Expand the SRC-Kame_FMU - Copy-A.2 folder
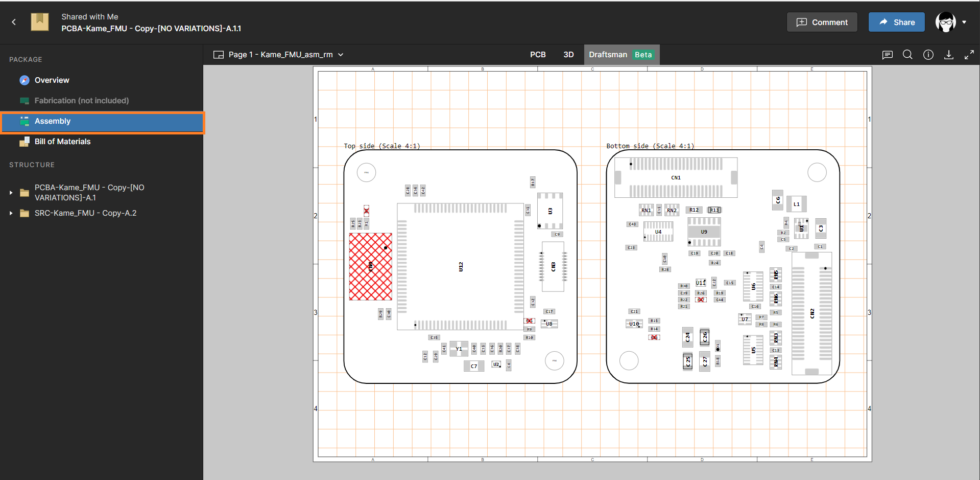Viewport: 980px width, 480px height. pyautogui.click(x=11, y=213)
